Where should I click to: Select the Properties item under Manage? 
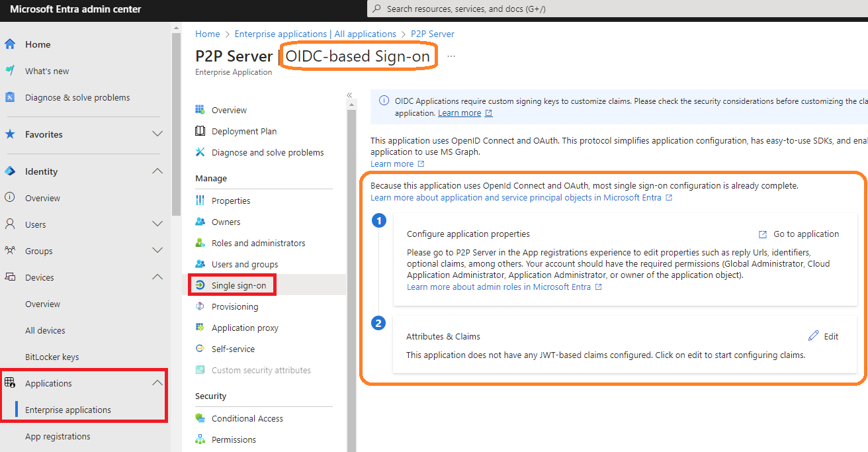230,200
